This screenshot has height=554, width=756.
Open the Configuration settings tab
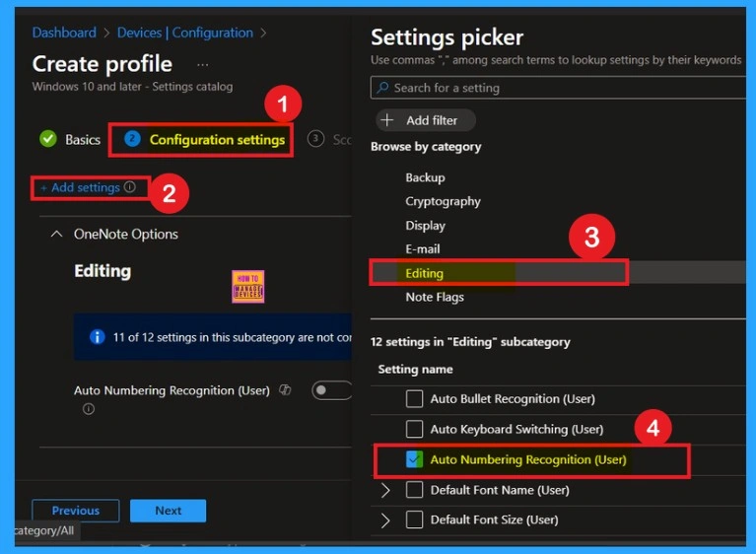coord(205,139)
